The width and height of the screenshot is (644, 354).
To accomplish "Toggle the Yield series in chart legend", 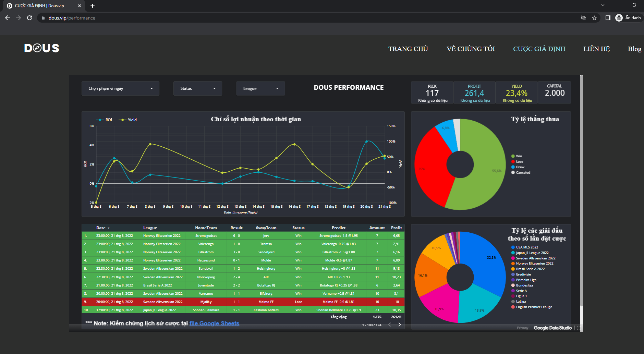I will coord(128,120).
